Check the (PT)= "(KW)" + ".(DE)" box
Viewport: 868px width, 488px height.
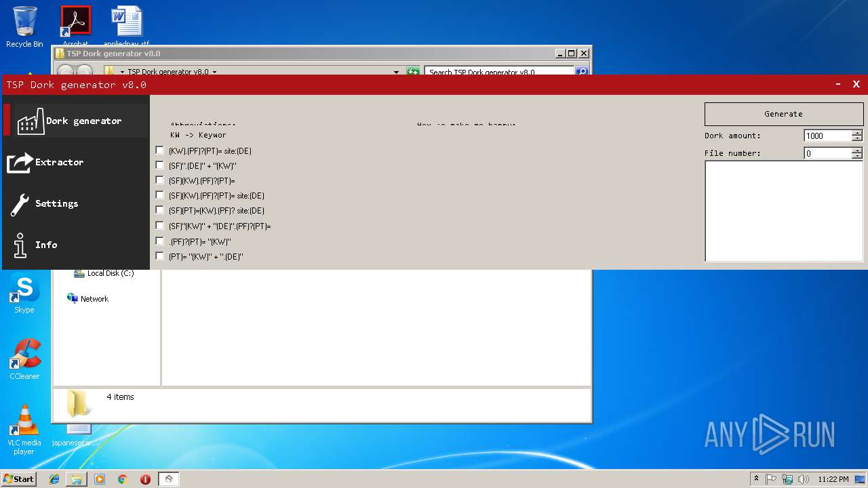coord(159,256)
